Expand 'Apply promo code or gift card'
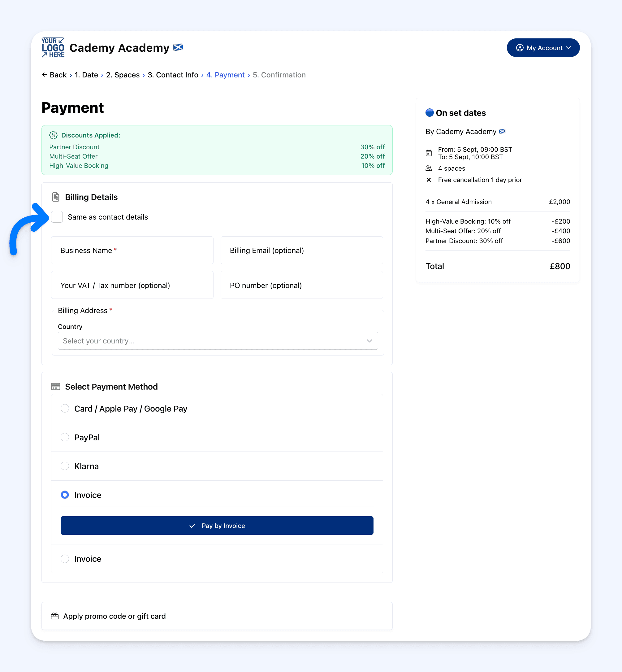The height and width of the screenshot is (672, 622). (x=114, y=616)
